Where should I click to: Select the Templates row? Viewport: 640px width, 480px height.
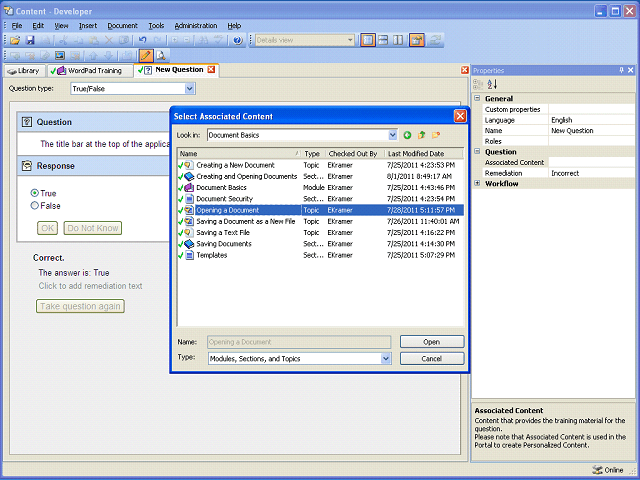pos(320,255)
